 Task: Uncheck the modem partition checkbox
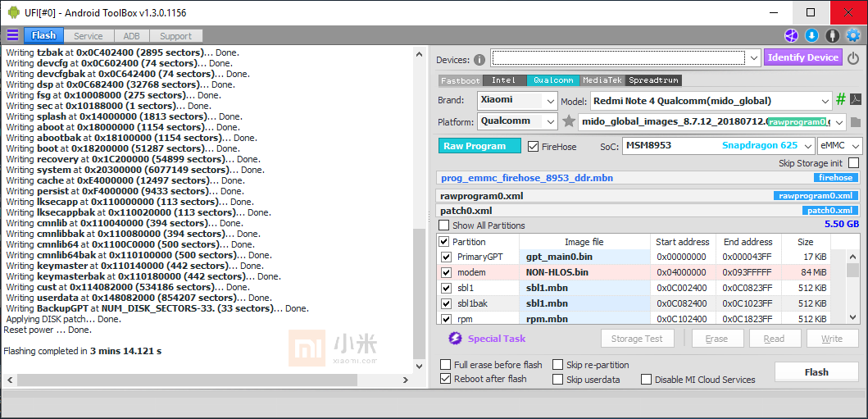(x=446, y=272)
